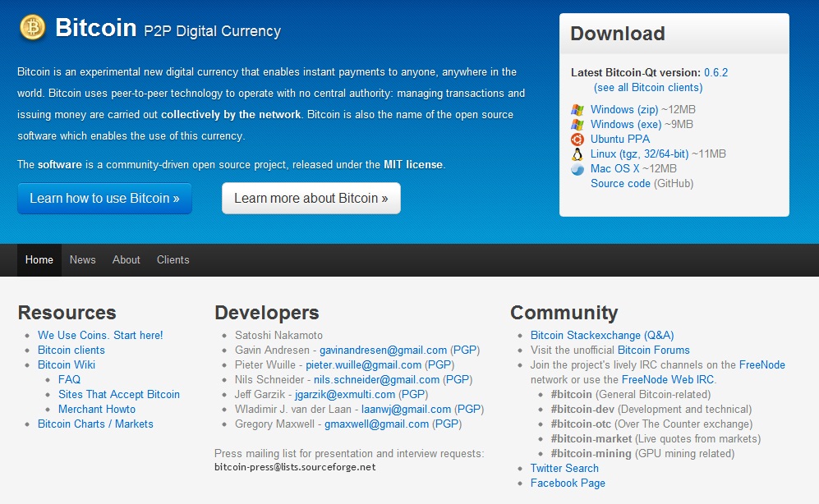This screenshot has width=819, height=504.
Task: Click the Windows flag icon beside Windows (exe)
Action: pyautogui.click(x=577, y=125)
